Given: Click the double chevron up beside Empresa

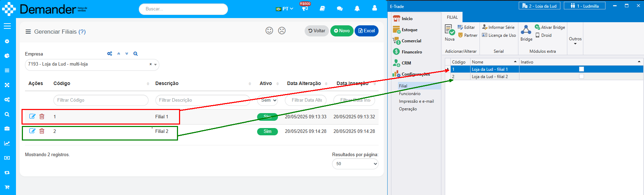Looking at the screenshot, I should tap(119, 54).
